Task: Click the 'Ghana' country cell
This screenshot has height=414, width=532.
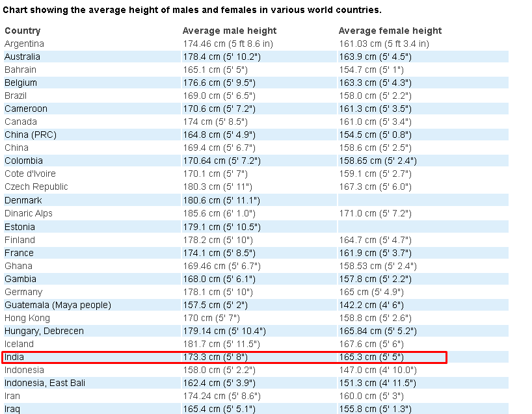Action: click(x=18, y=266)
